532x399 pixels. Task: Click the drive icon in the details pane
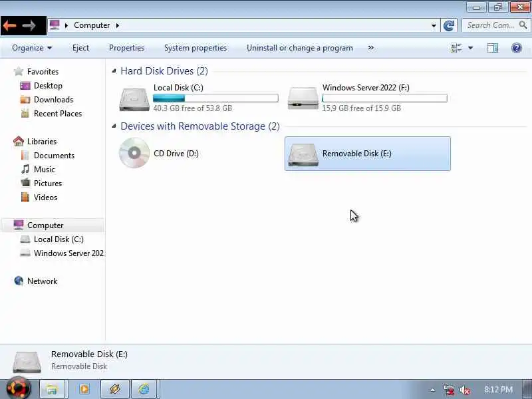coord(27,362)
